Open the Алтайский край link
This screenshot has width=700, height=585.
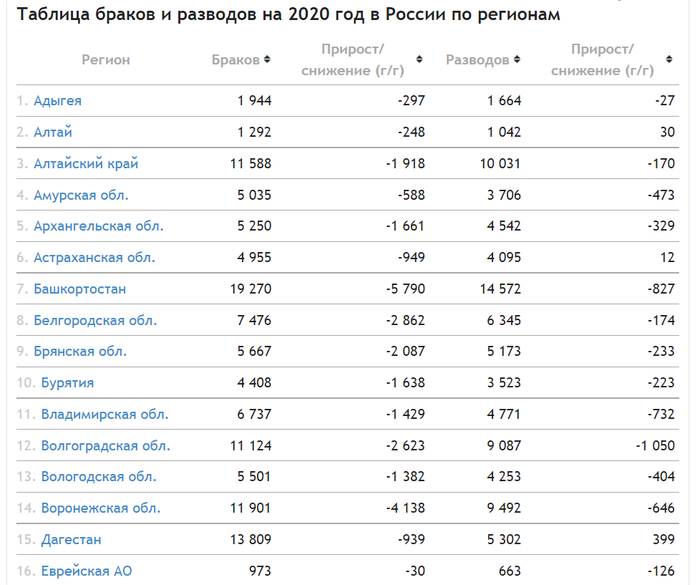coord(86,163)
